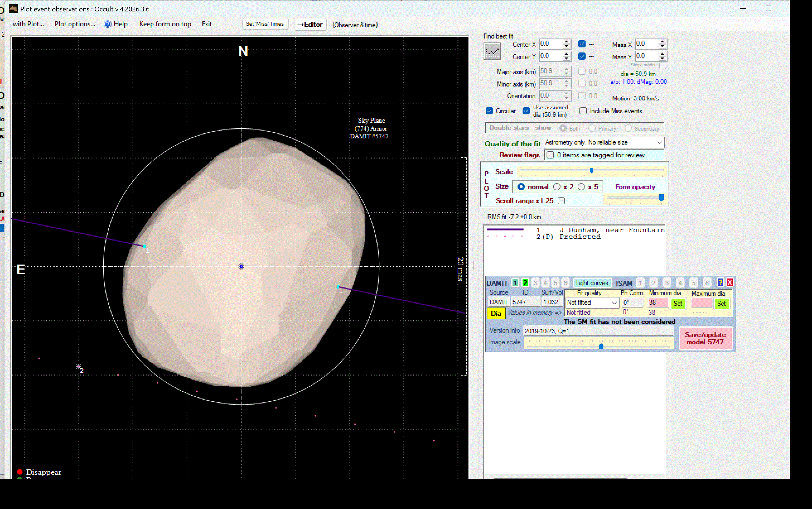Viewport: 812px width, 509px height.
Task: Expand the Fit quality Not fitted dropdown
Action: coord(614,303)
